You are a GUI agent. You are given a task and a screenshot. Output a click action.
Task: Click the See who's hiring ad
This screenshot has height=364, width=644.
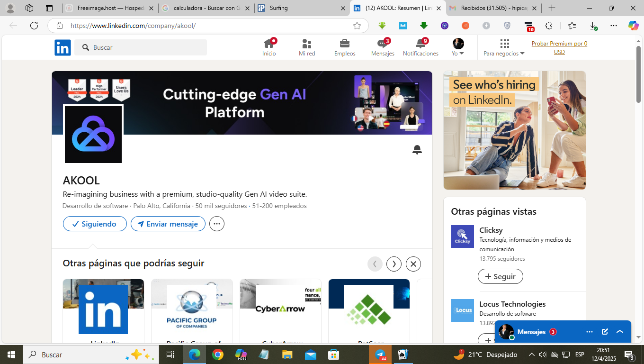(515, 130)
